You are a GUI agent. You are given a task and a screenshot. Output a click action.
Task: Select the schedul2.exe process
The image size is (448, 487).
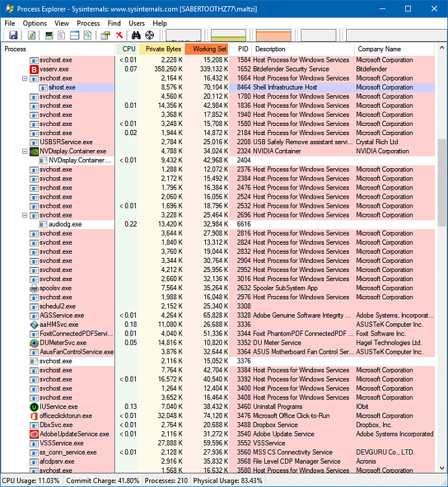coord(218,306)
